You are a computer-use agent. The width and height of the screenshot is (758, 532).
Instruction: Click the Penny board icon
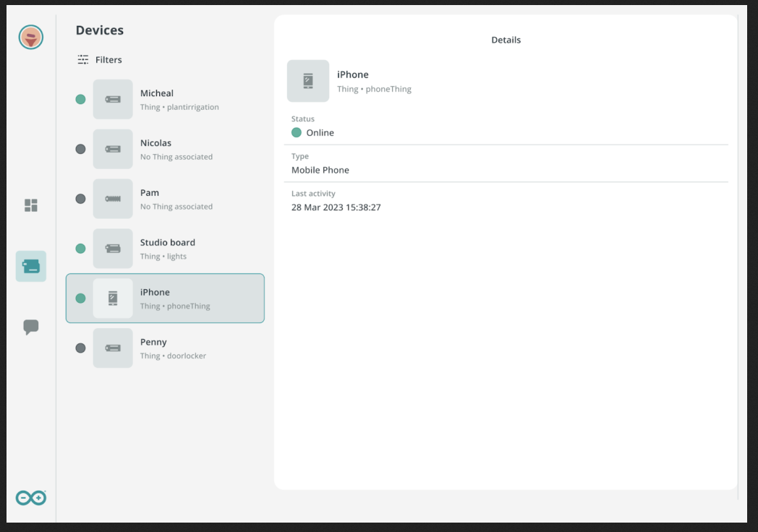click(x=113, y=348)
